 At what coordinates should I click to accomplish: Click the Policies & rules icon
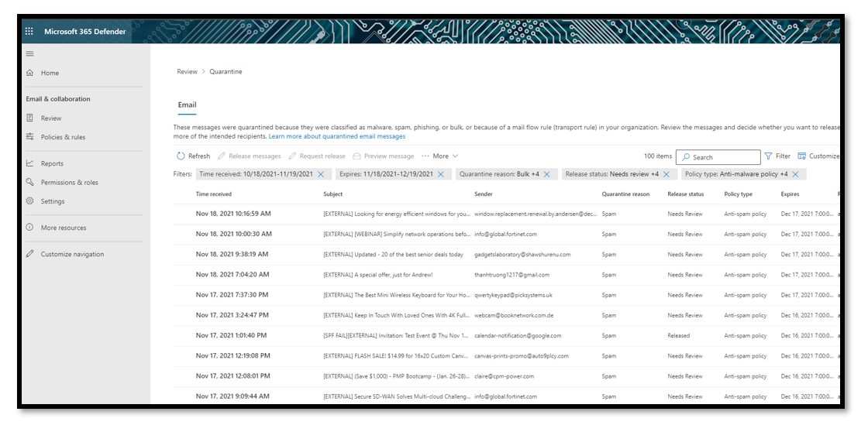point(30,136)
